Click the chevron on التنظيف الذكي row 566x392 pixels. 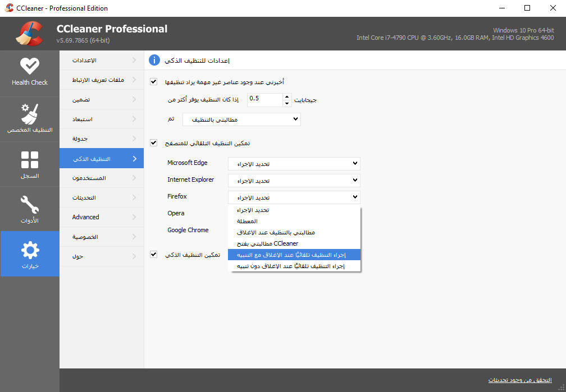(x=134, y=159)
